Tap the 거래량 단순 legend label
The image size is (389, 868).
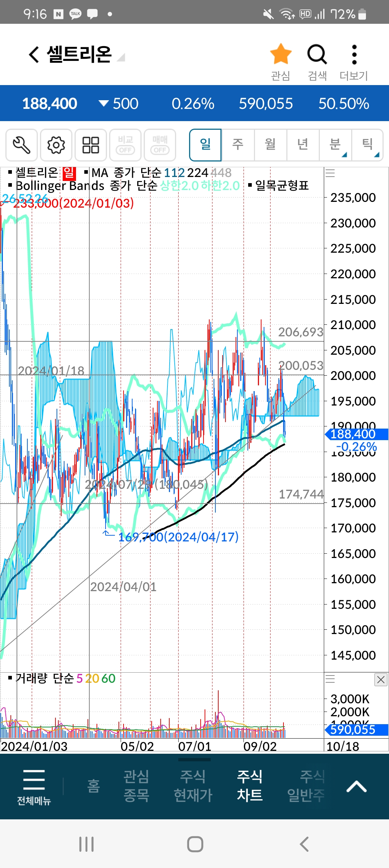click(45, 678)
